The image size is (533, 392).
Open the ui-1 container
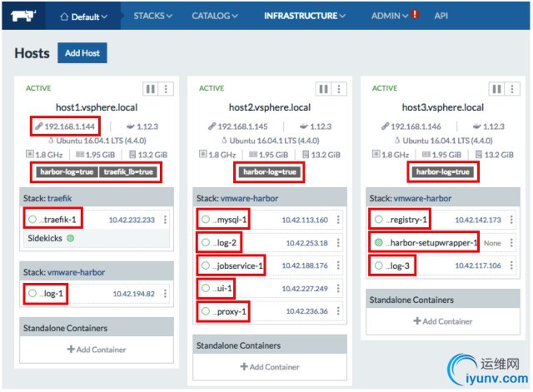[x=222, y=289]
